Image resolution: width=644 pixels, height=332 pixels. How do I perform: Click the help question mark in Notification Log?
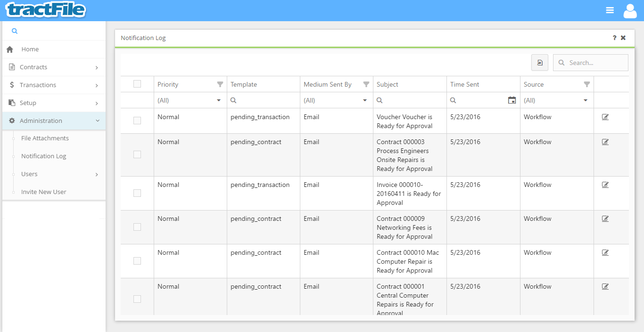(614, 38)
